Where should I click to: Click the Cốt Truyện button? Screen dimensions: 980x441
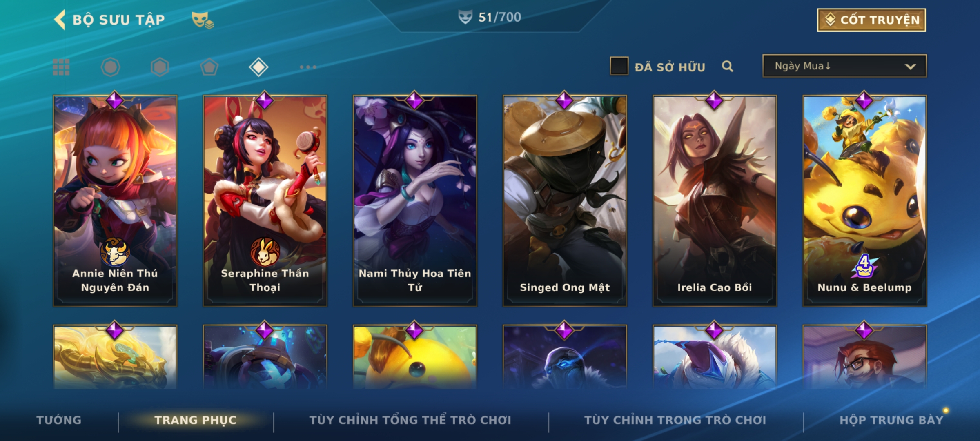tap(871, 20)
